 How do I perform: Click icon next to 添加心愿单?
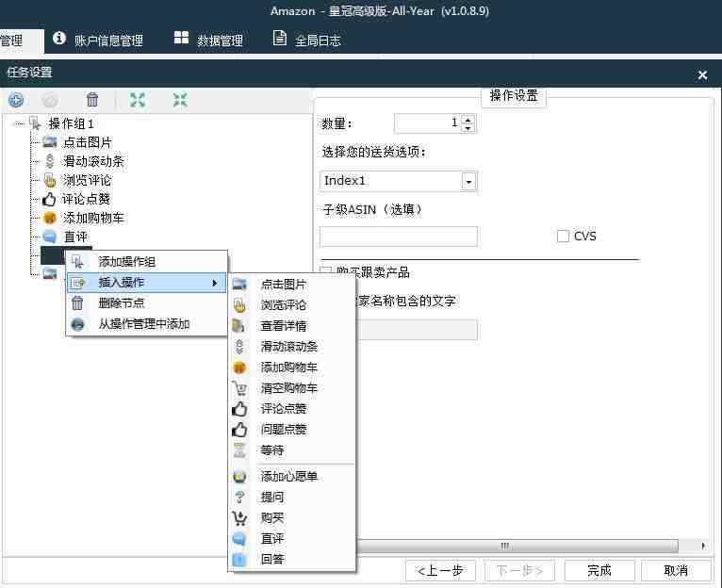239,476
